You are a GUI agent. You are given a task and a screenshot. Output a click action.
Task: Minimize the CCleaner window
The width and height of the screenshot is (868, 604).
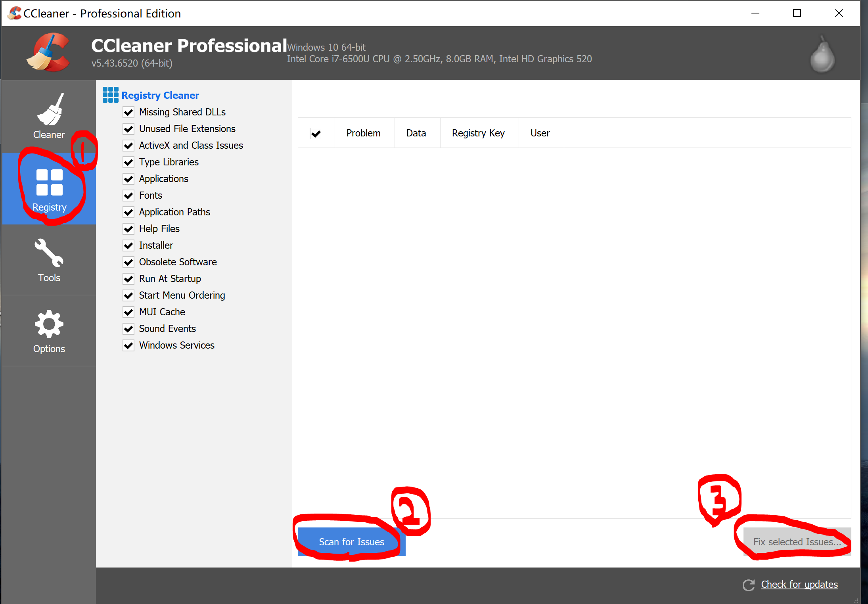(x=755, y=13)
